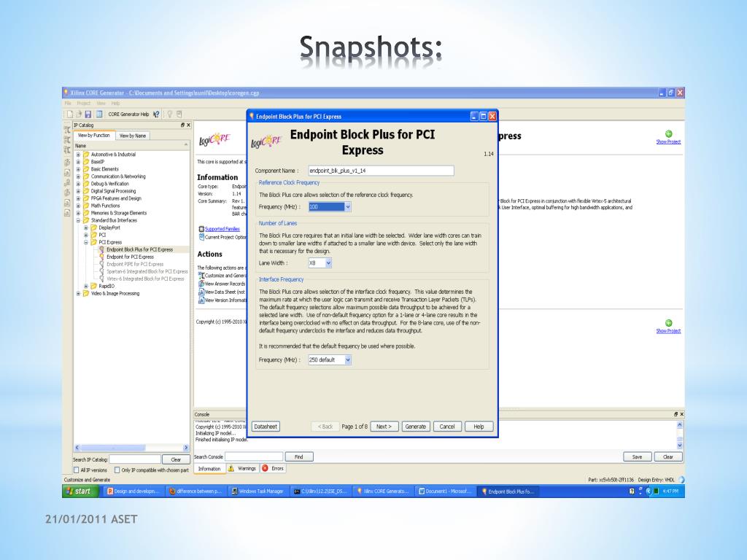Collapse the PCI Express tree node

pos(86,242)
